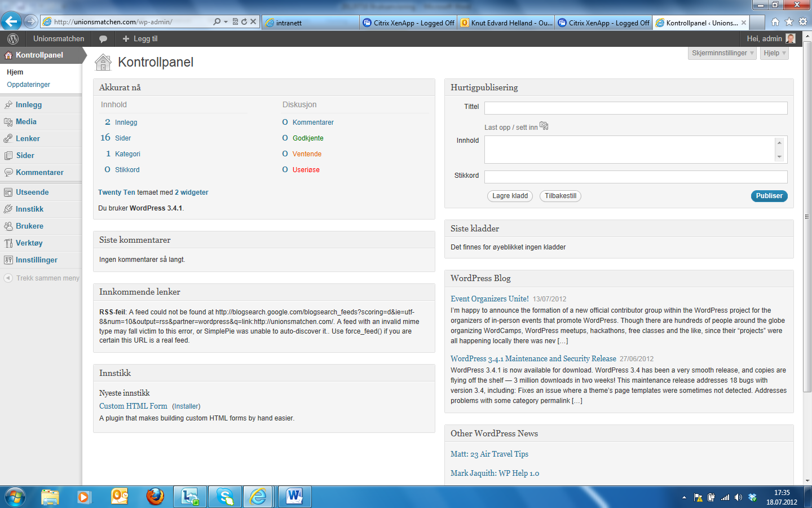Open the Twenty Ten theme link
Screen dimensions: 812x508
(x=117, y=192)
